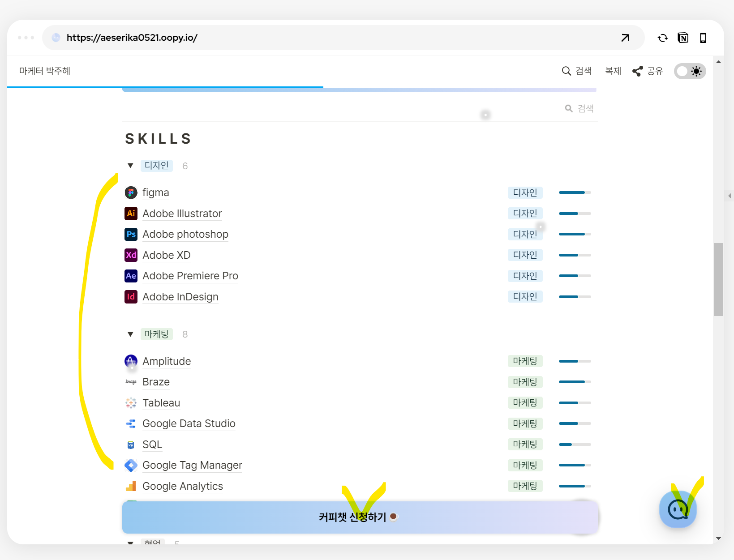734x560 pixels.
Task: Open the figma skill link
Action: 156,192
